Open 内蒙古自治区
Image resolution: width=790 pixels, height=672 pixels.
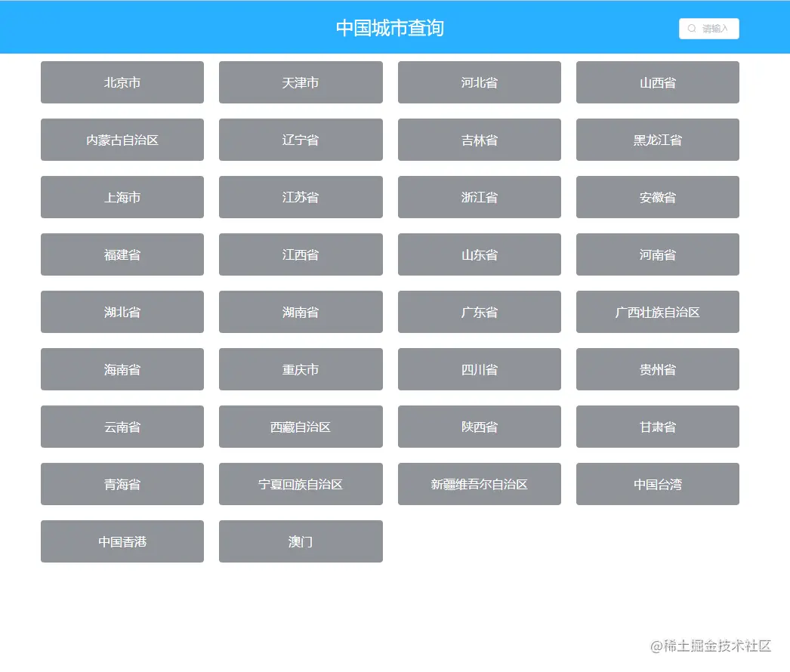pyautogui.click(x=122, y=140)
